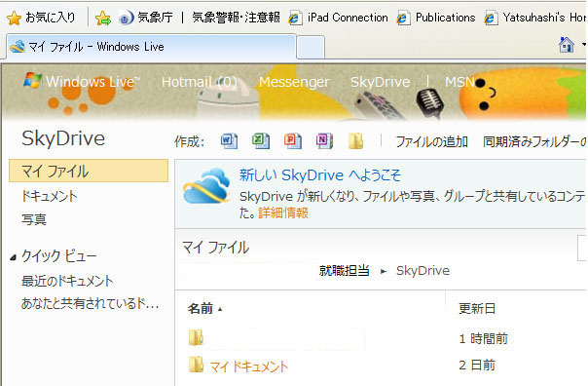Open the Publications bookmark
This screenshot has height=386, width=588.
pos(436,18)
